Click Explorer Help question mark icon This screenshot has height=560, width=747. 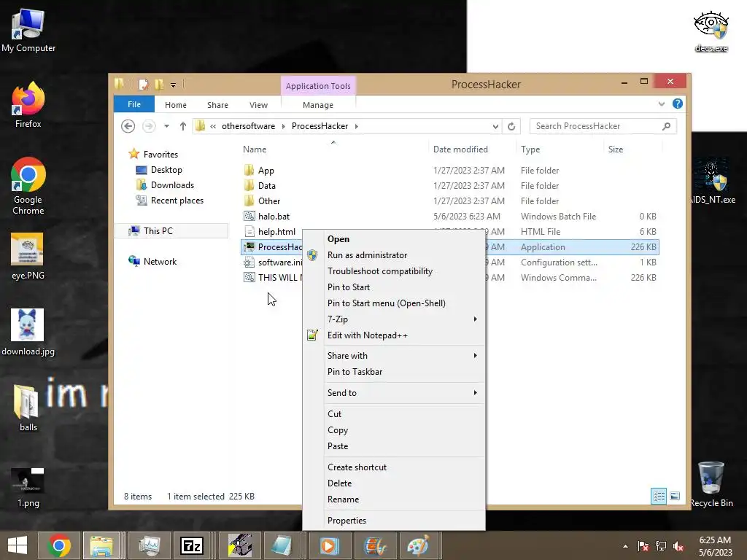678,104
